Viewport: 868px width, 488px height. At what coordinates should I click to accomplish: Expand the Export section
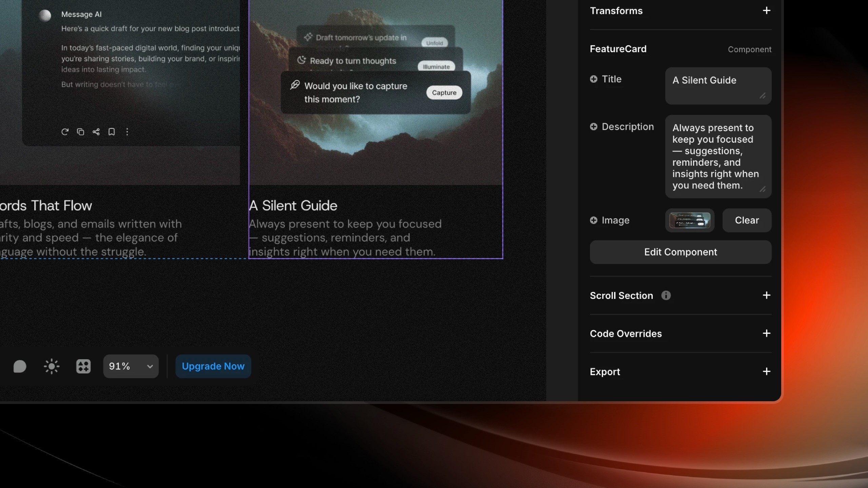766,372
